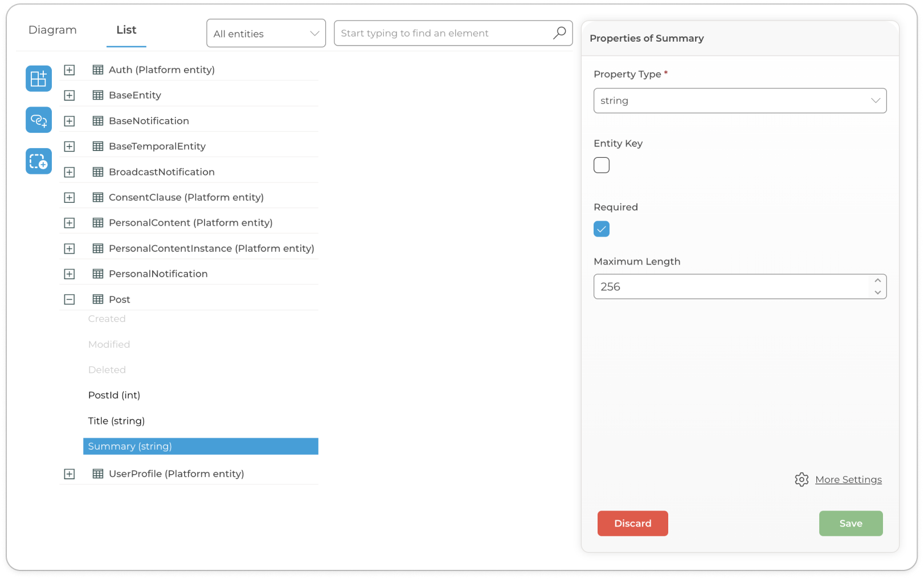Image resolution: width=924 pixels, height=579 pixels.
Task: Click the green Save button
Action: click(x=851, y=523)
